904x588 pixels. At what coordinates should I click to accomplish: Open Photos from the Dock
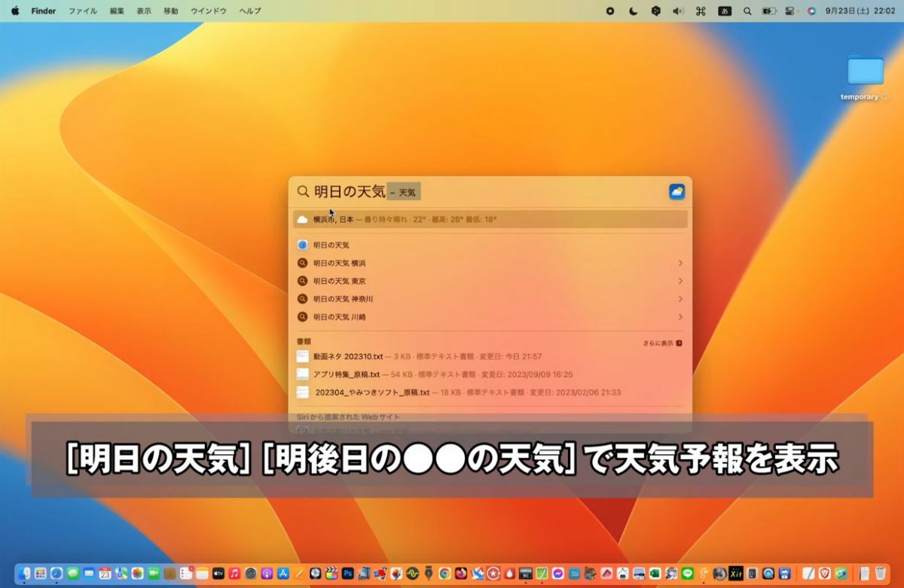point(137,574)
